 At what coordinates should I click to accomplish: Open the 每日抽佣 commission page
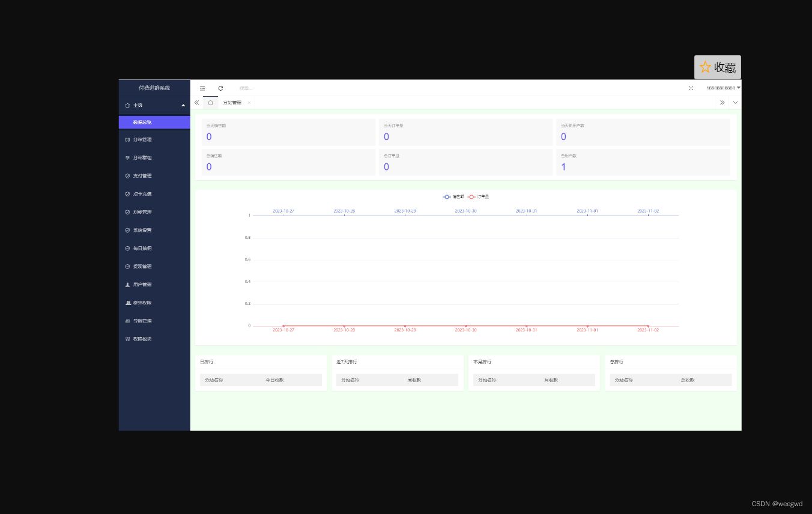pos(142,248)
